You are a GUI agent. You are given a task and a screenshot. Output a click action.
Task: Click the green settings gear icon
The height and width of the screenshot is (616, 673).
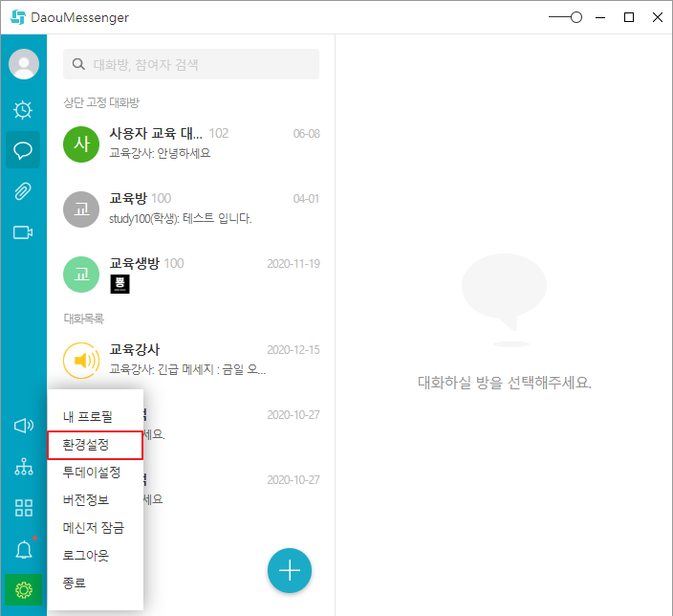coord(24,590)
